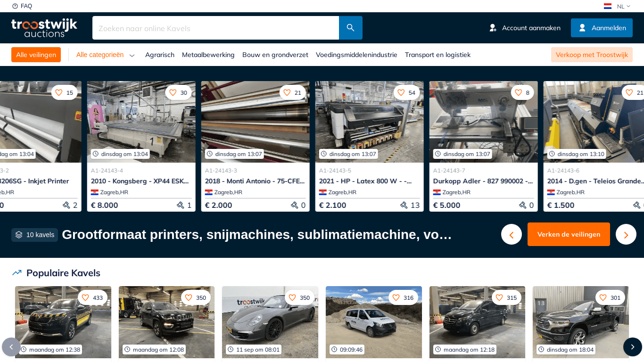Open 'Account aanmaken' registration link
The height and width of the screenshot is (362, 644).
[x=525, y=28]
